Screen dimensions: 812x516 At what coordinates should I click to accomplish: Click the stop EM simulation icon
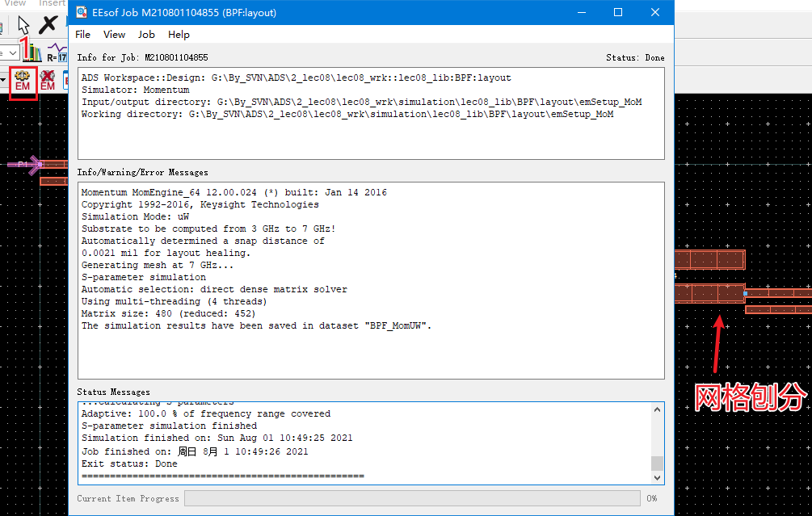coord(48,82)
